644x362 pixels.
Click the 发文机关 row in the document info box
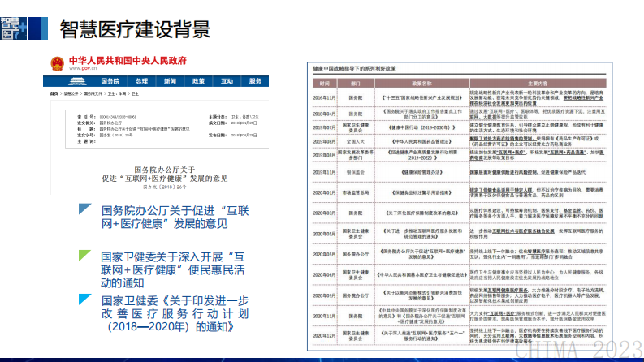[x=100, y=123]
